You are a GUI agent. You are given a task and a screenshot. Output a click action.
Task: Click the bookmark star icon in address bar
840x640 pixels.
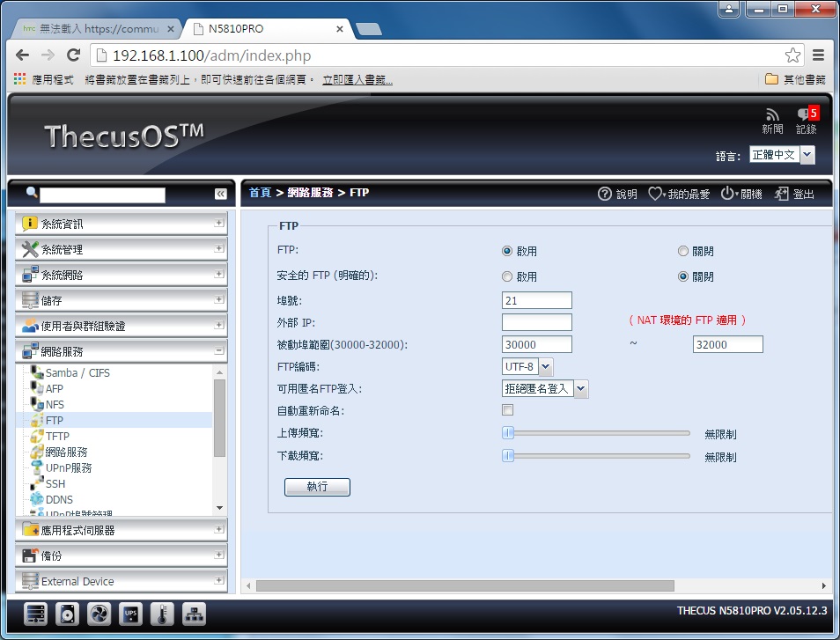(792, 55)
